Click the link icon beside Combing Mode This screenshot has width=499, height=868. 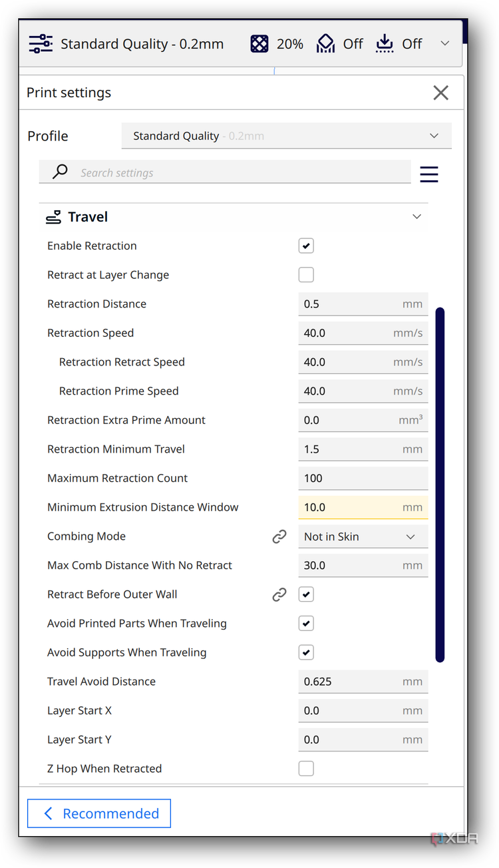pos(279,537)
